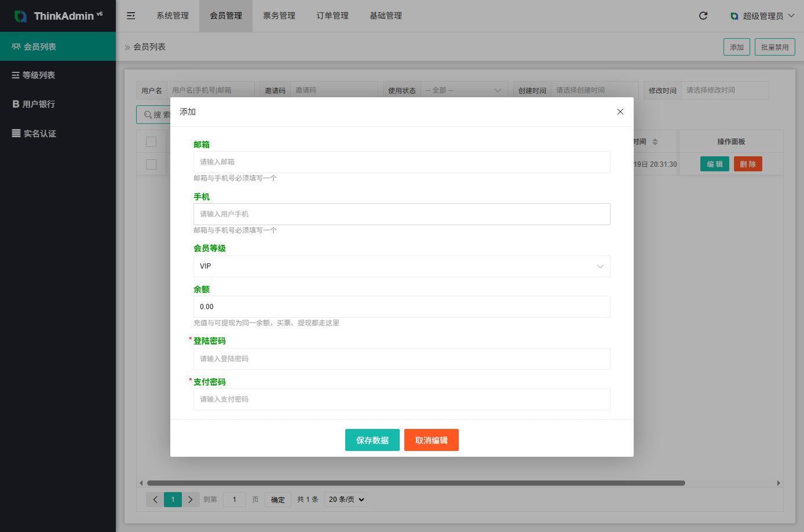Open the 超级管理员 user menu
The height and width of the screenshot is (532, 804).
(x=762, y=16)
